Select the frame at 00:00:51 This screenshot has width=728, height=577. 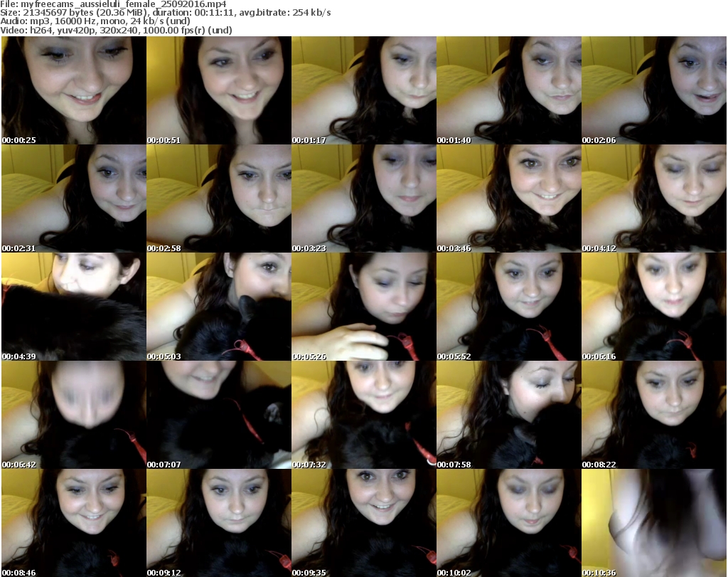(218, 90)
